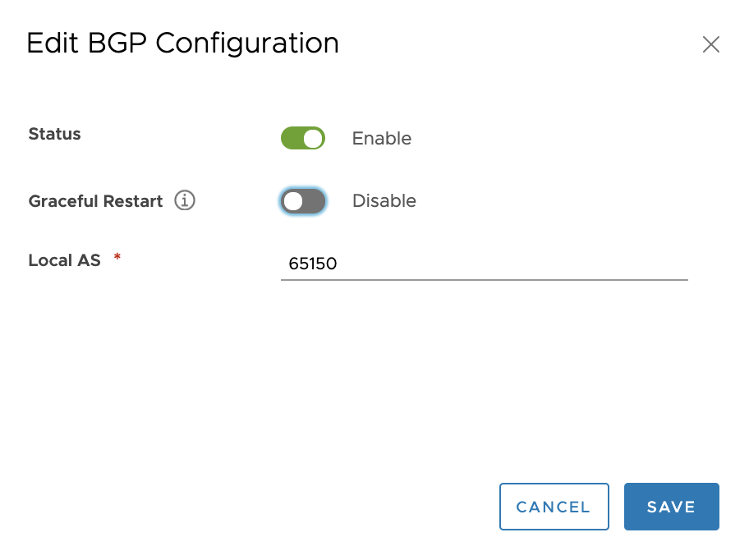
Task: Click the Enable label beside Status switch
Action: tap(382, 139)
